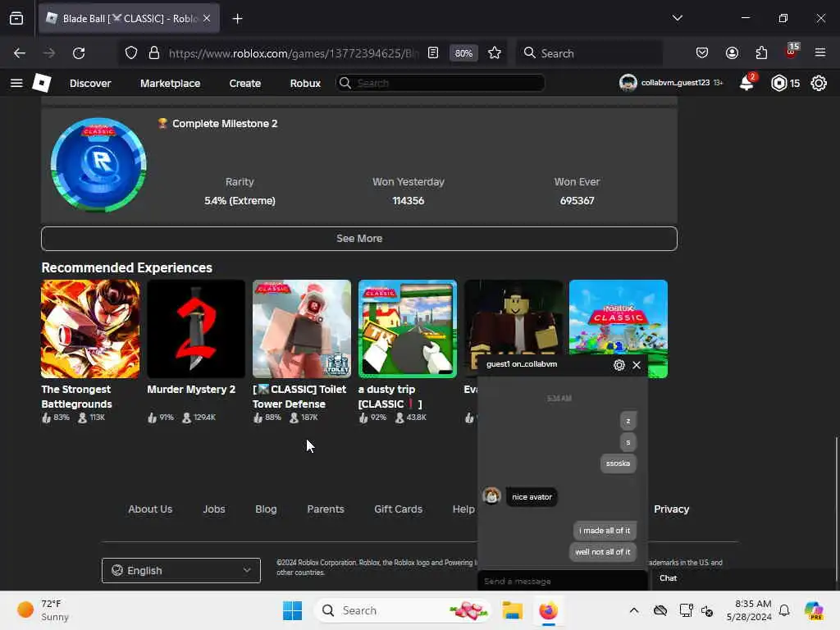840x630 pixels.
Task: Open the Robux menu item
Action: point(305,83)
